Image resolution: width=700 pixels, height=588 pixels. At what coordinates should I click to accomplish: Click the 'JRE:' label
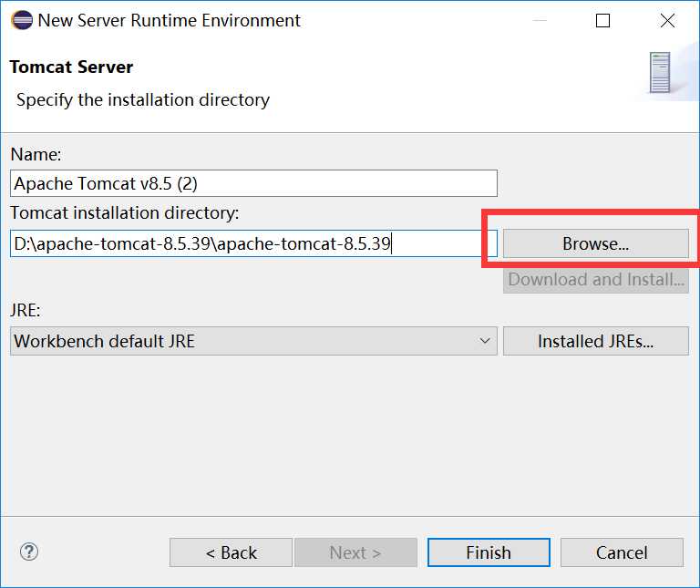coord(25,310)
